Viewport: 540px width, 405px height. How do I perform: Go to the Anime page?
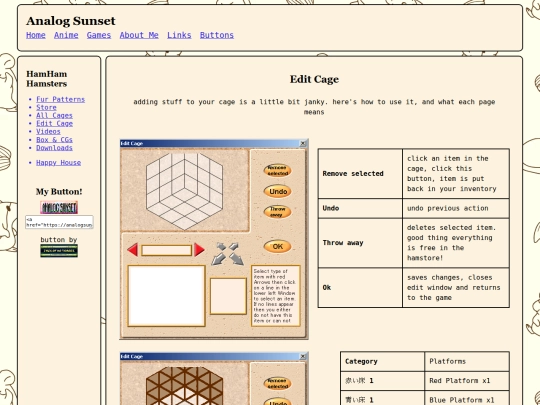(66, 35)
